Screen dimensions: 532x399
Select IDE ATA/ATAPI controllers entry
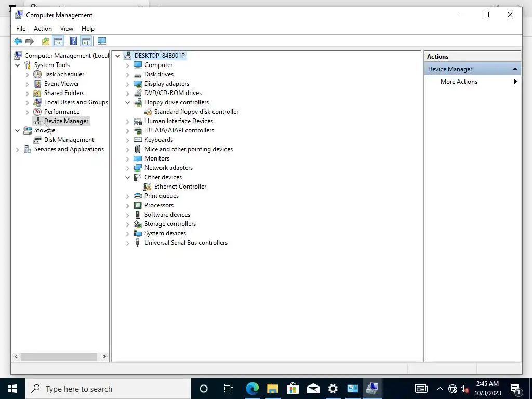click(179, 130)
